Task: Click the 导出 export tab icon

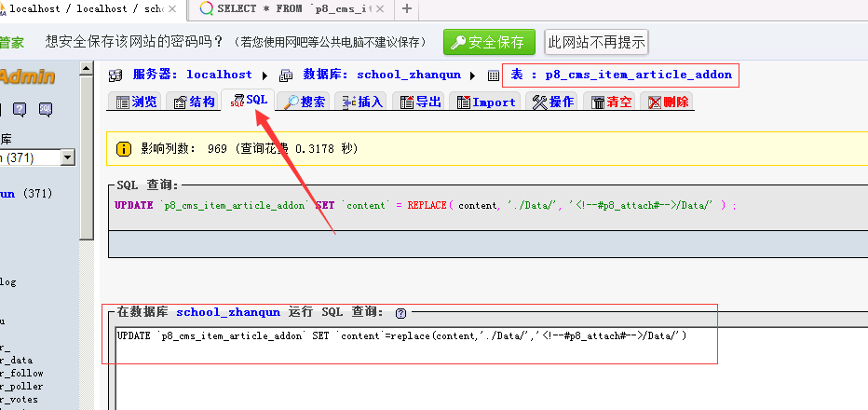Action: (x=406, y=102)
